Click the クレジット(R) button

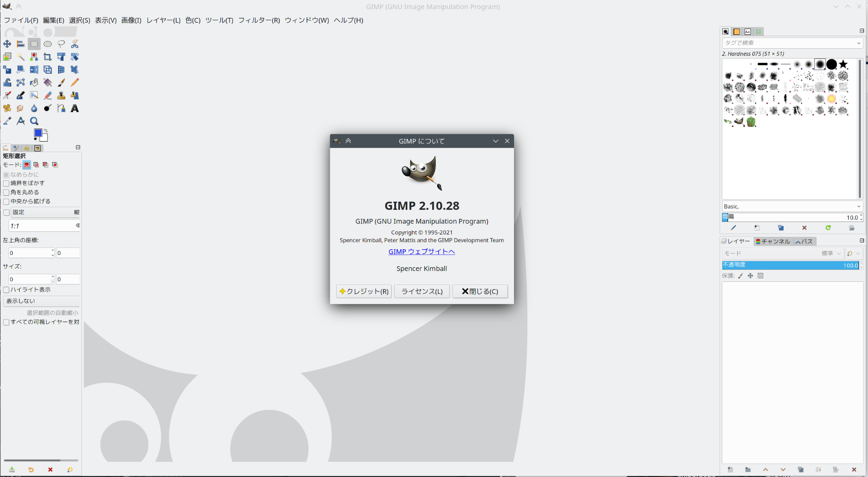(x=364, y=291)
